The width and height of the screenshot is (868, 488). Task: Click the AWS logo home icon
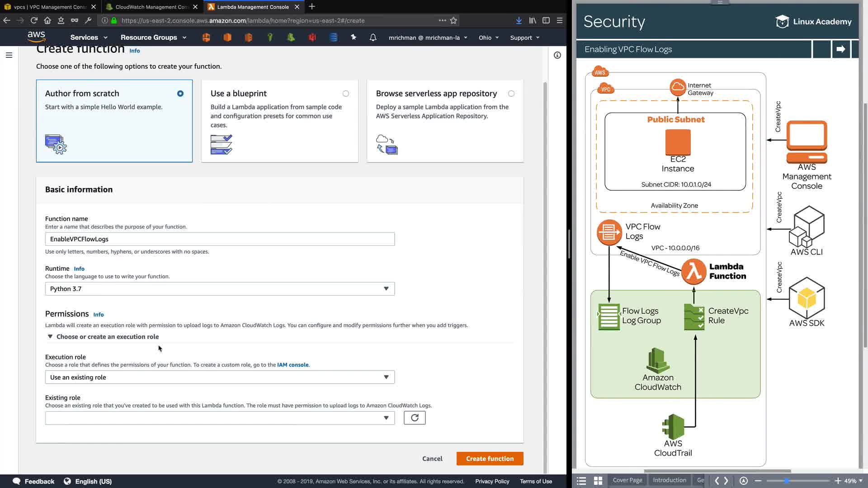36,37
